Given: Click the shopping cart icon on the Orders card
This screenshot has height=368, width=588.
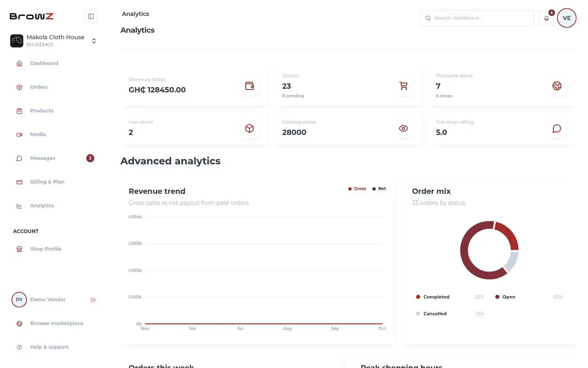Looking at the screenshot, I should (403, 86).
